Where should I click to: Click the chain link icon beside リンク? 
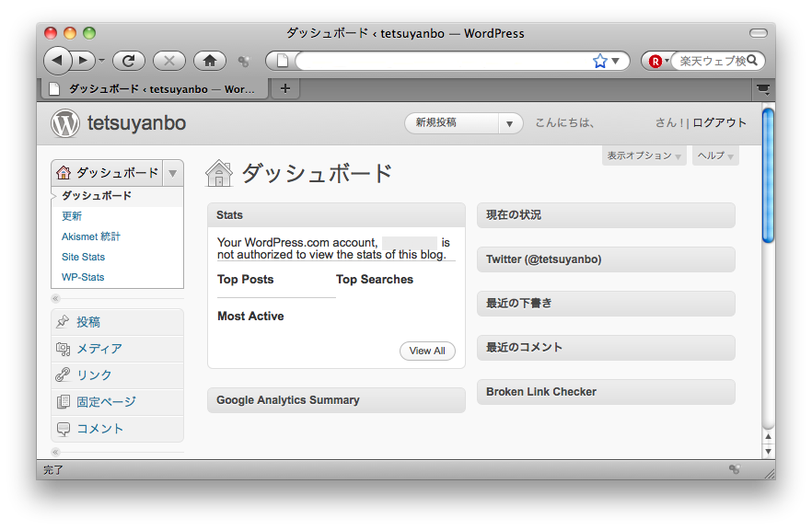(x=63, y=374)
